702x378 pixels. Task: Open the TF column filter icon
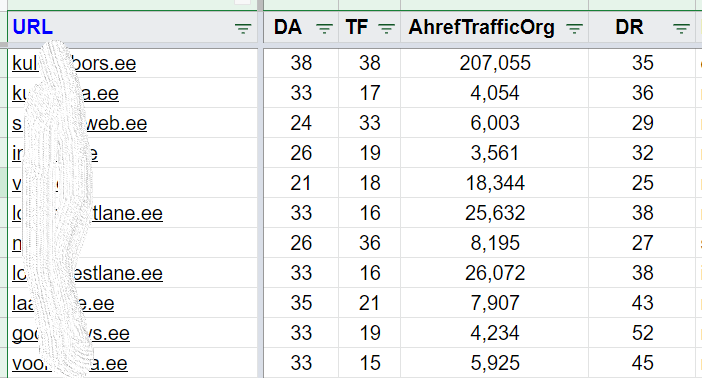pyautogui.click(x=386, y=29)
